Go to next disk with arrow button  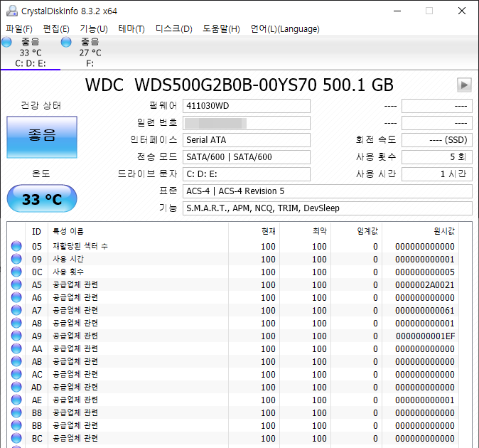464,85
